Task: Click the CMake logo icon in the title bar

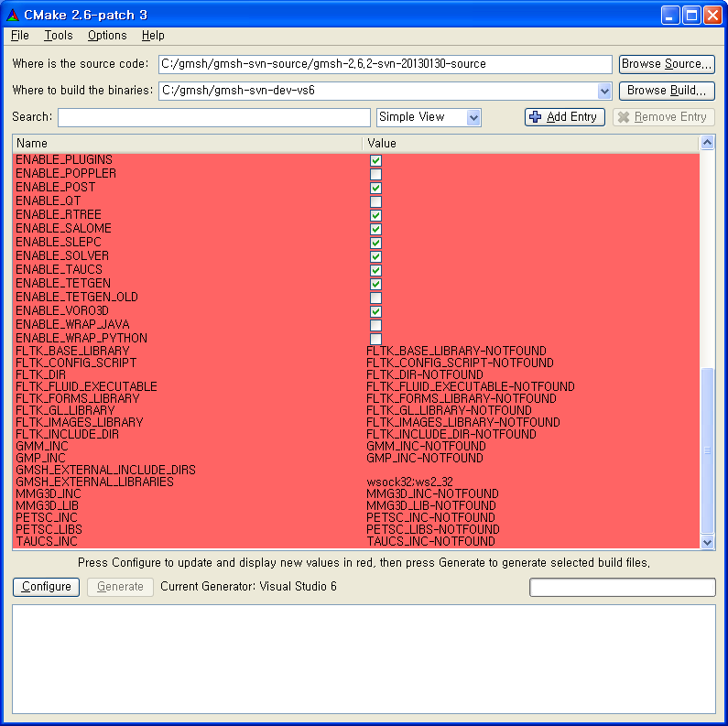Action: click(x=13, y=16)
